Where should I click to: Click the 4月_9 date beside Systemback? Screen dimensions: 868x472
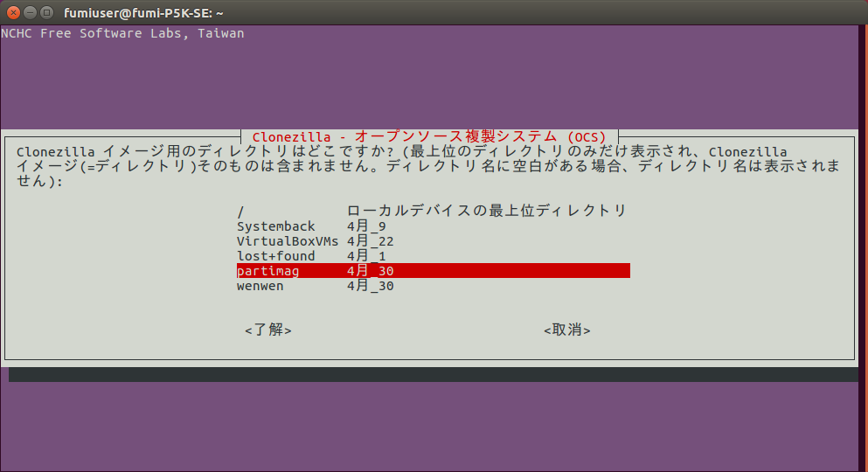click(366, 226)
